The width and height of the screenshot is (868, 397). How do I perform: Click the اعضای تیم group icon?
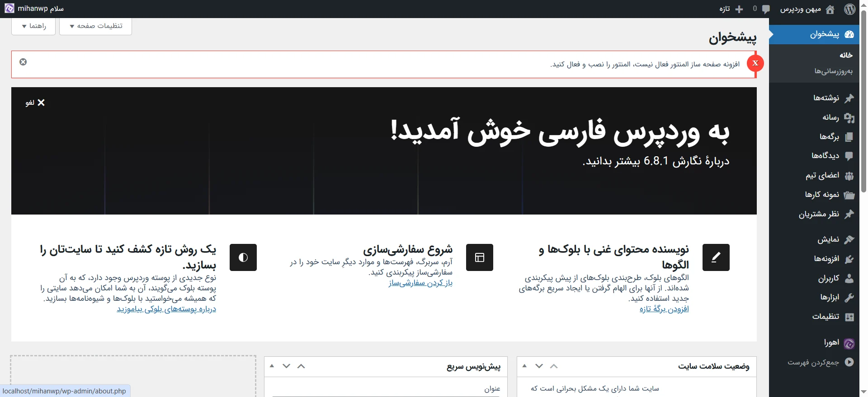849,176
